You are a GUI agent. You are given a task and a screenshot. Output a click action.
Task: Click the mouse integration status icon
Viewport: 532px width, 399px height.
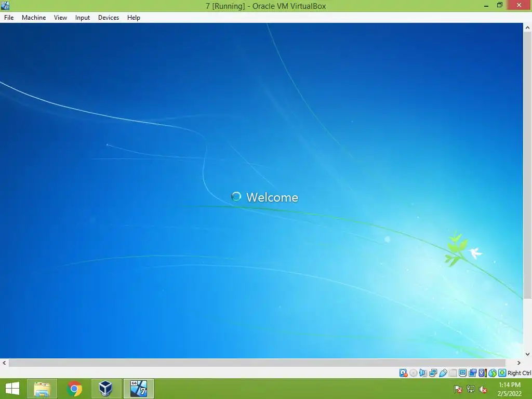[493, 373]
